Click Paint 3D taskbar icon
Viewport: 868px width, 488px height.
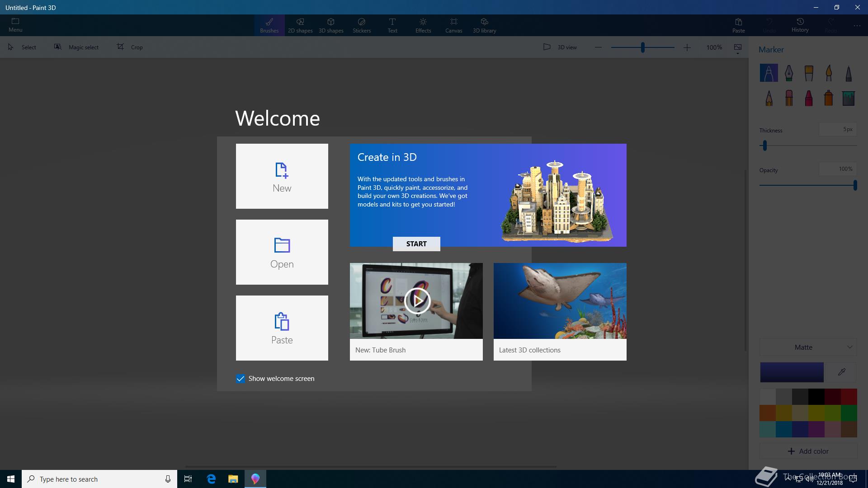pyautogui.click(x=255, y=479)
